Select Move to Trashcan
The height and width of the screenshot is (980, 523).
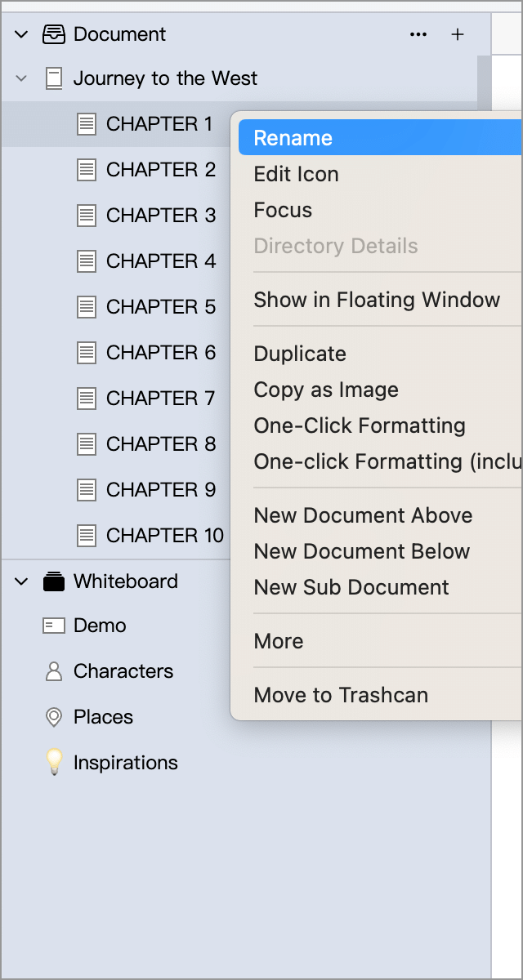[x=341, y=695]
